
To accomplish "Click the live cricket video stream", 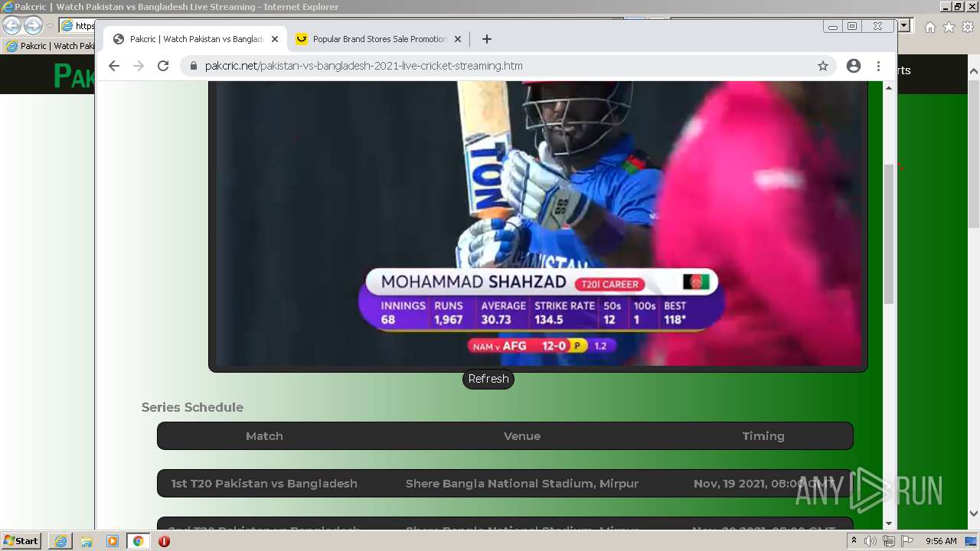I will click(x=538, y=223).
